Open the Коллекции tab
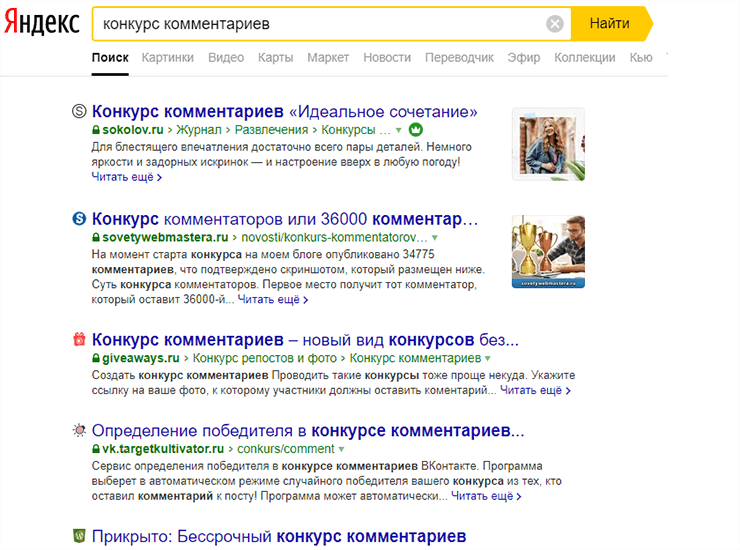740x550 pixels. 585,58
